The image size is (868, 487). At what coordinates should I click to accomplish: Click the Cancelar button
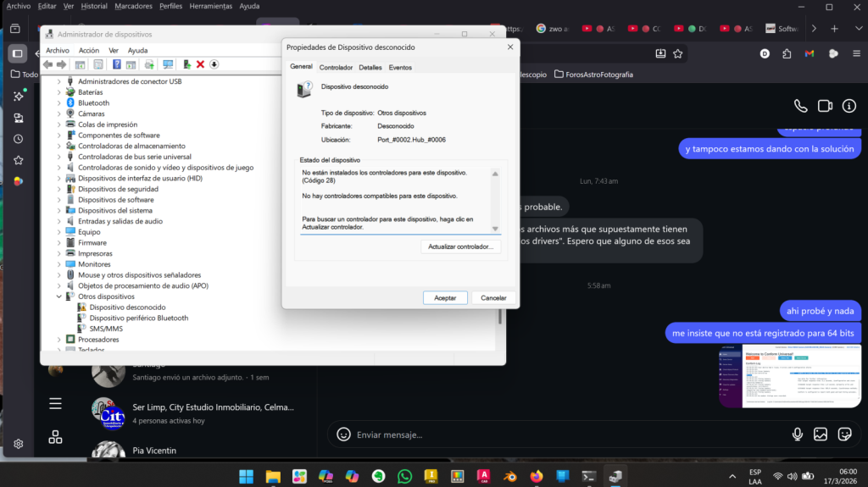click(493, 298)
